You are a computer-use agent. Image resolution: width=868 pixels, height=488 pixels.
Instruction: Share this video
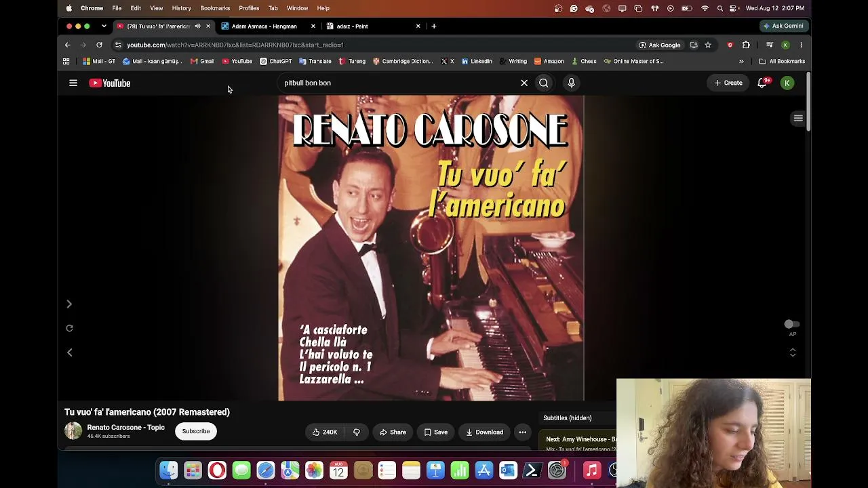tap(393, 432)
